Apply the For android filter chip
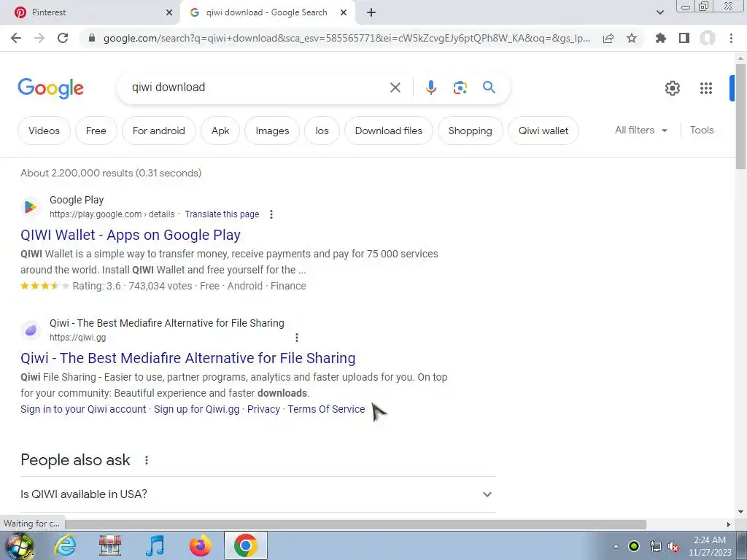The height and width of the screenshot is (560, 747). tap(158, 131)
